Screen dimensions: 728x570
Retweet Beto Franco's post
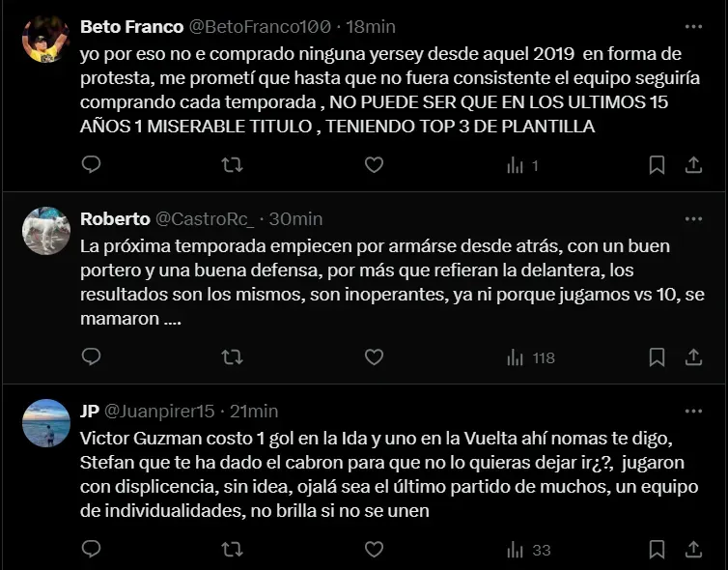(x=232, y=165)
